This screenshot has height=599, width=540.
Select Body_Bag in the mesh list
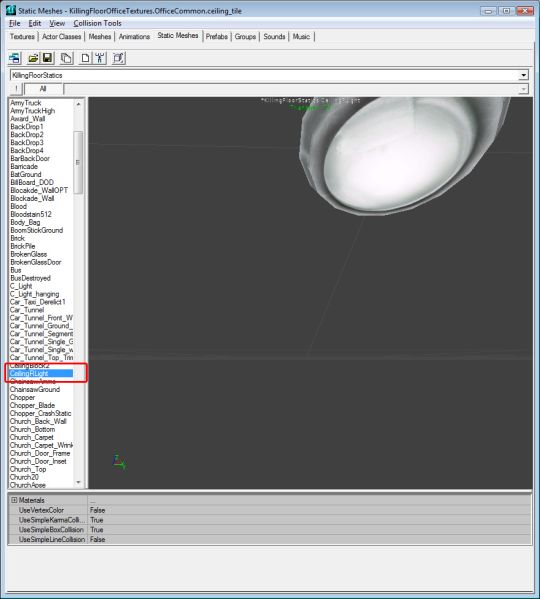[x=25, y=222]
